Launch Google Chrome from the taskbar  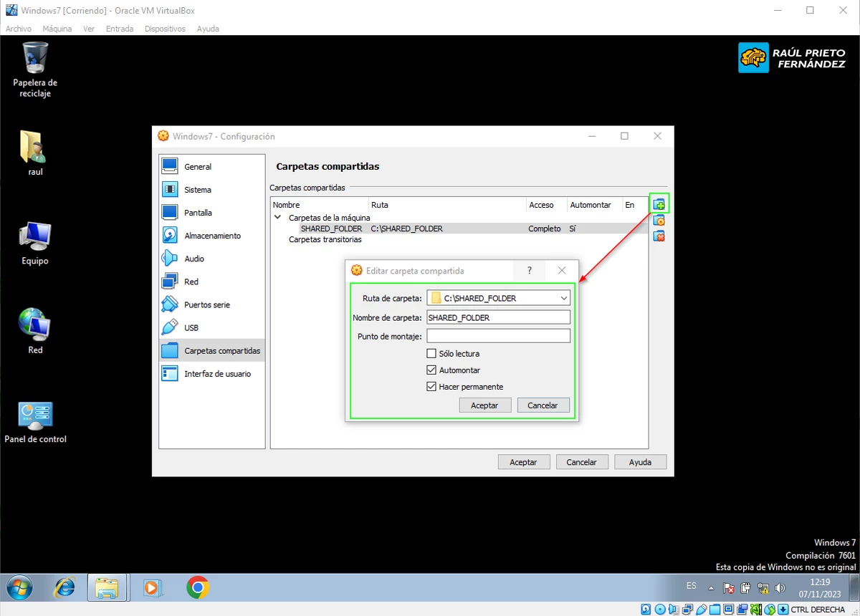(197, 587)
